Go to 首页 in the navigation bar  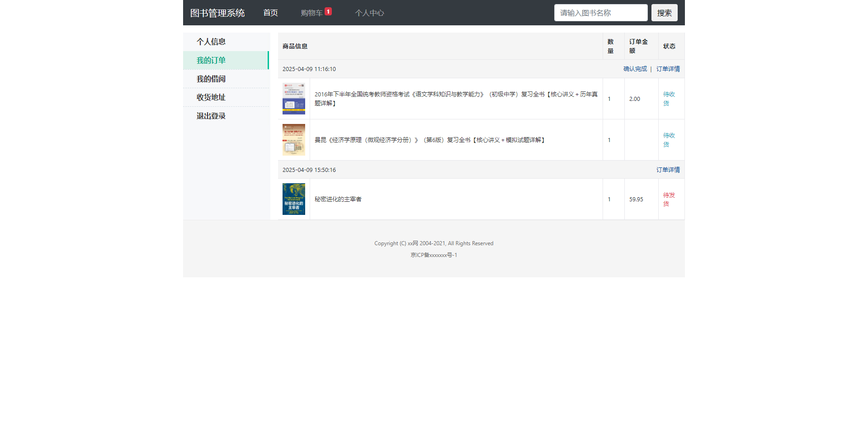(270, 13)
